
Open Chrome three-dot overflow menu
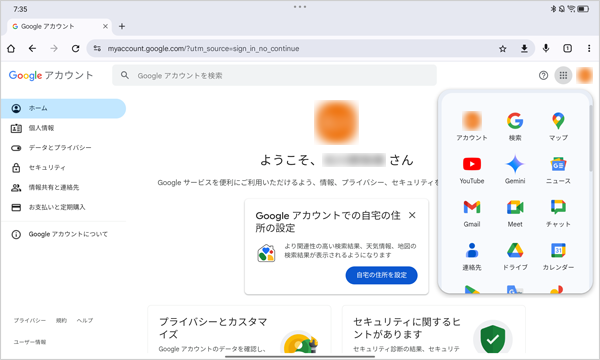coord(589,49)
